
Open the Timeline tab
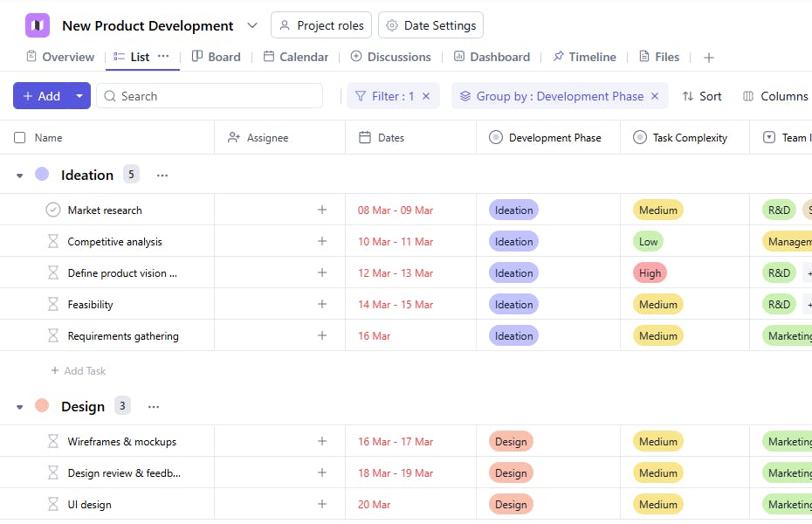584,57
